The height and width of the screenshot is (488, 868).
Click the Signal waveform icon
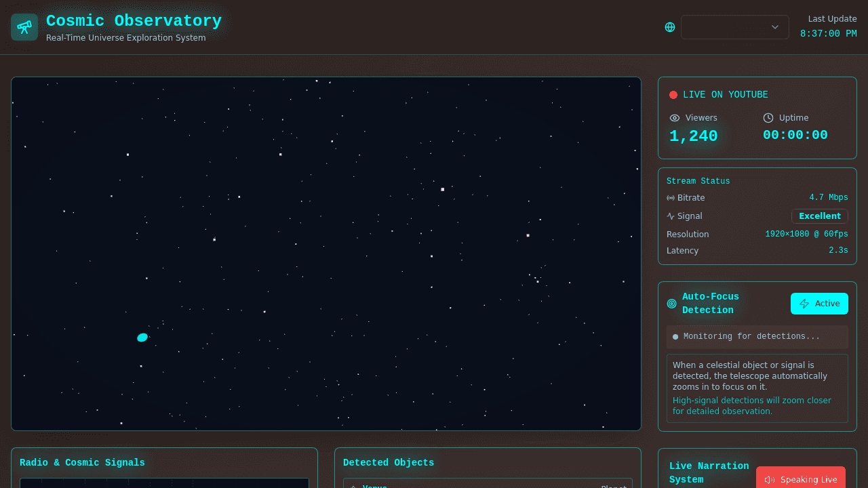click(x=670, y=216)
